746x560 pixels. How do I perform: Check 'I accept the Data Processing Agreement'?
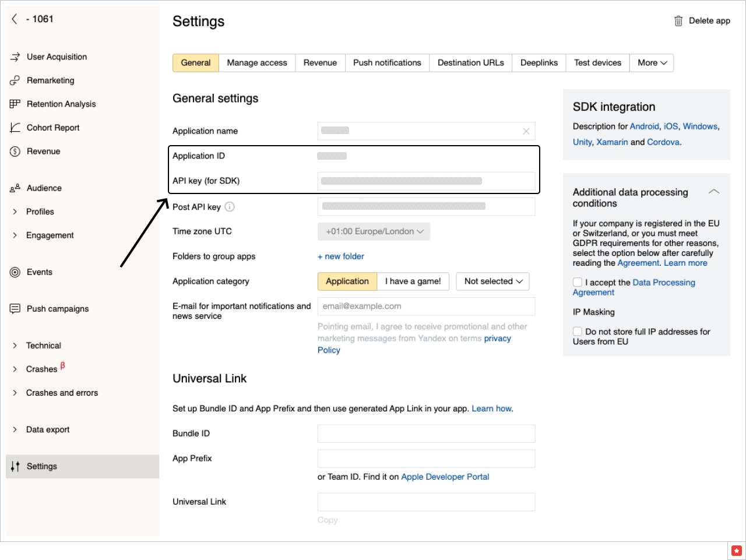578,281
